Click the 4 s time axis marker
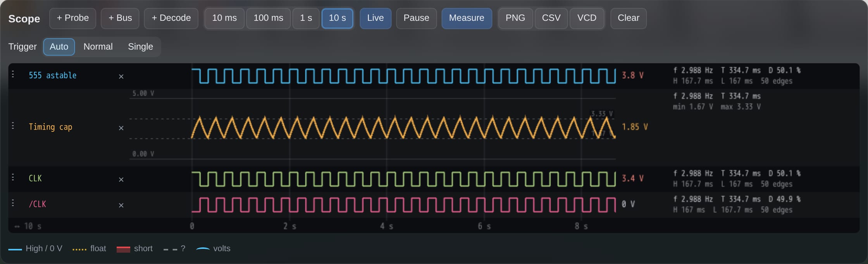 click(386, 226)
